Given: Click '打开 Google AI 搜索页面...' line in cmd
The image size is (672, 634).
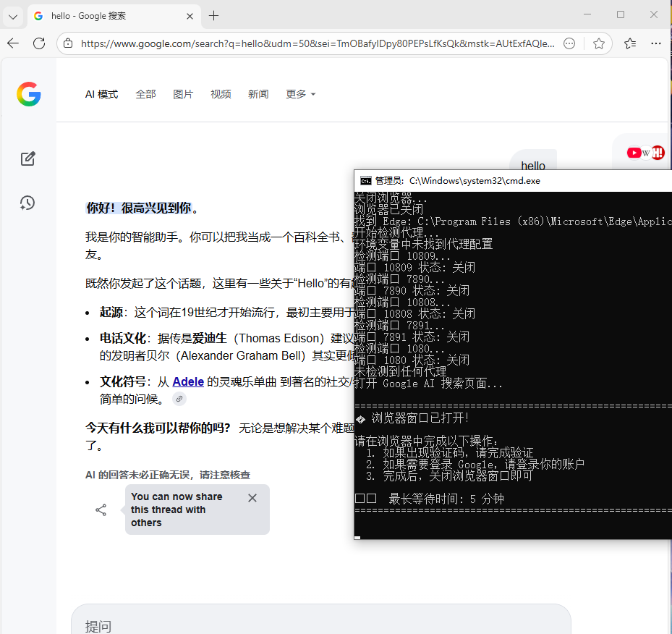Looking at the screenshot, I should [x=428, y=384].
